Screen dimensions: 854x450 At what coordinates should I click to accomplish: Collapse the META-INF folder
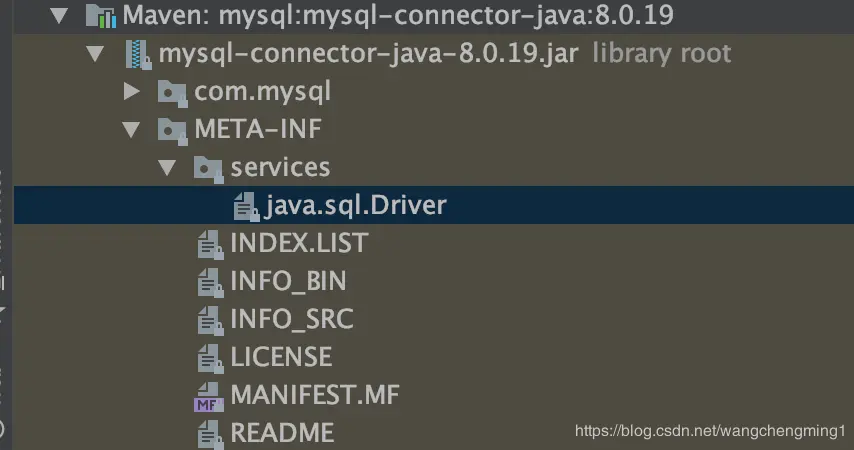[131, 129]
